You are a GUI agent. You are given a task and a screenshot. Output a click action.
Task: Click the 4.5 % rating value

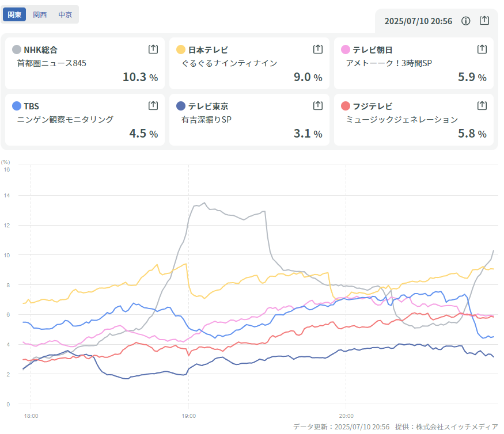coord(143,134)
